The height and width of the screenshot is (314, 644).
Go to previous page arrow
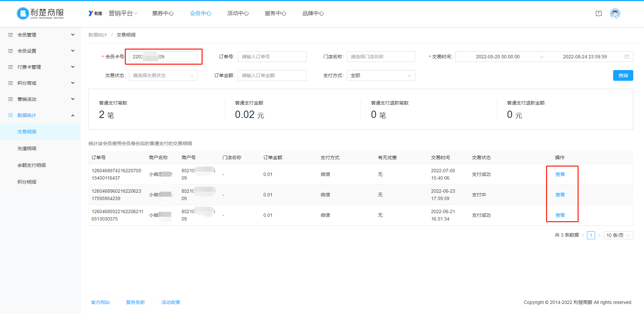(583, 235)
